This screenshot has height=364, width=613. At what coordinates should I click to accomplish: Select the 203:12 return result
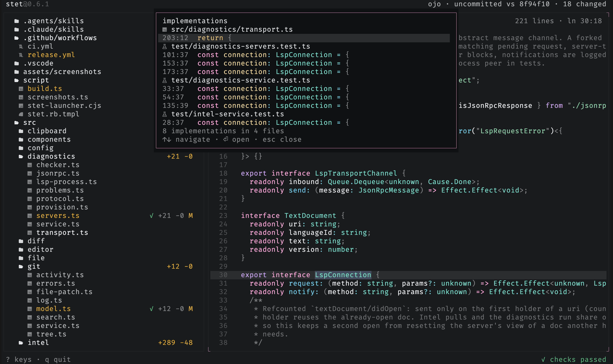(304, 38)
